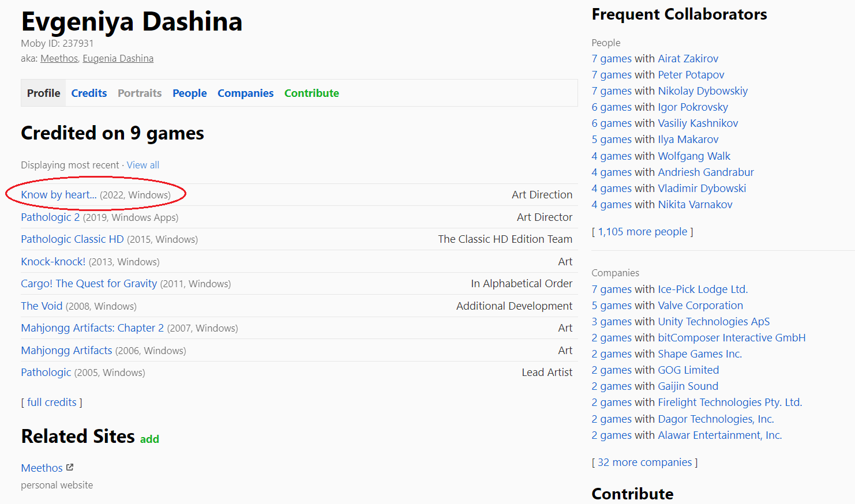Open collaborator Nikolay Dybowskiy

703,91
